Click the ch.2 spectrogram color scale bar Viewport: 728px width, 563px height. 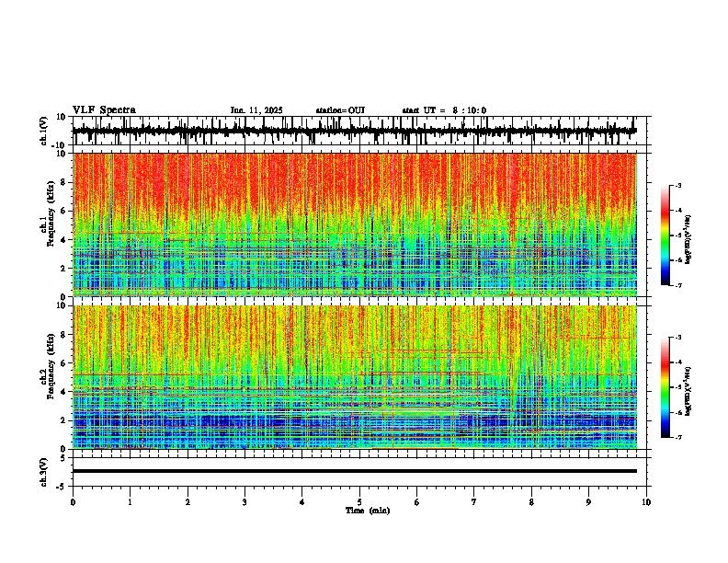click(x=665, y=387)
